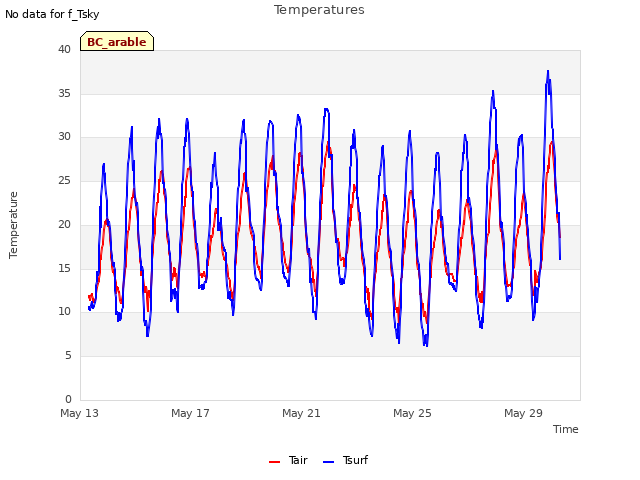
Task: Click the red Tair legend color marker
Action: [274, 462]
